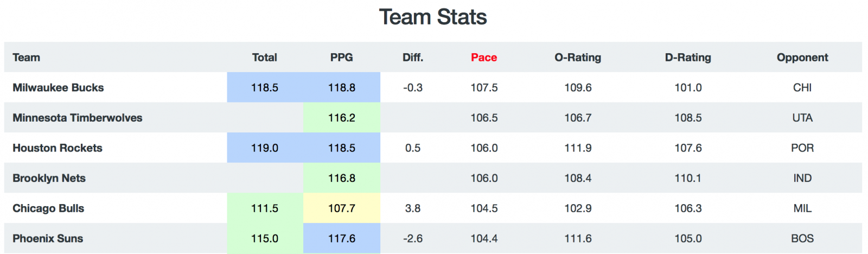Viewport: 868px width, 254px height.
Task: Select the Phoenix Suns team name
Action: (48, 238)
